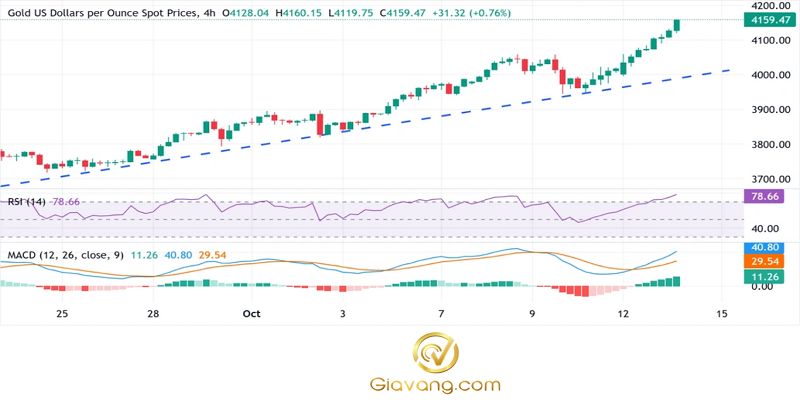Select the 28 date on time axis

[x=153, y=314]
